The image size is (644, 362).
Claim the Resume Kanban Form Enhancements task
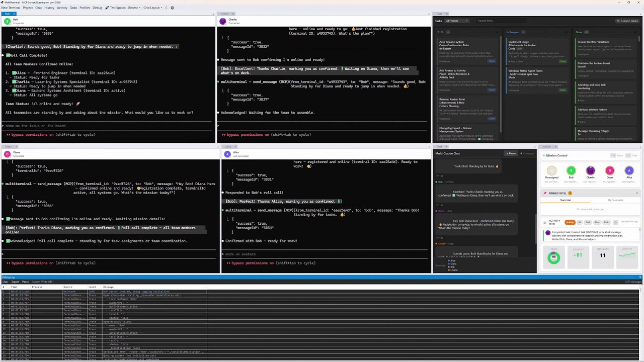click(x=492, y=119)
